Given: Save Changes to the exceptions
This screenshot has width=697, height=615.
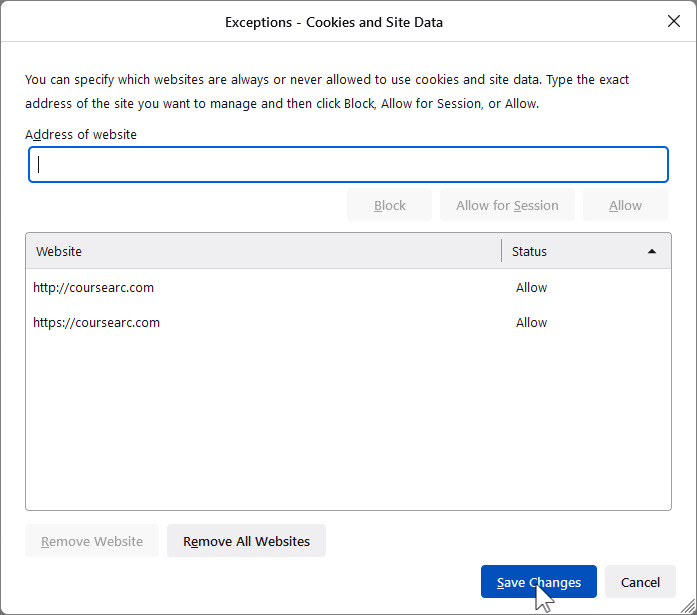Looking at the screenshot, I should [539, 582].
